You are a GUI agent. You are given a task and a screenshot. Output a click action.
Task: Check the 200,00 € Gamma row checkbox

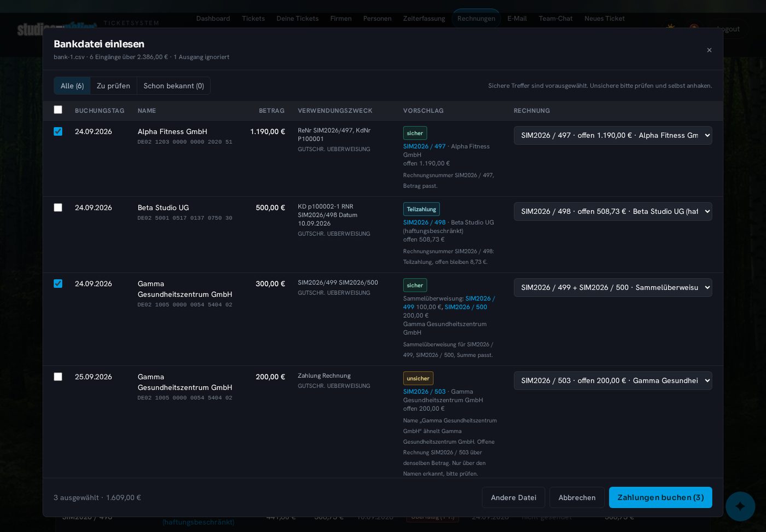coord(58,377)
